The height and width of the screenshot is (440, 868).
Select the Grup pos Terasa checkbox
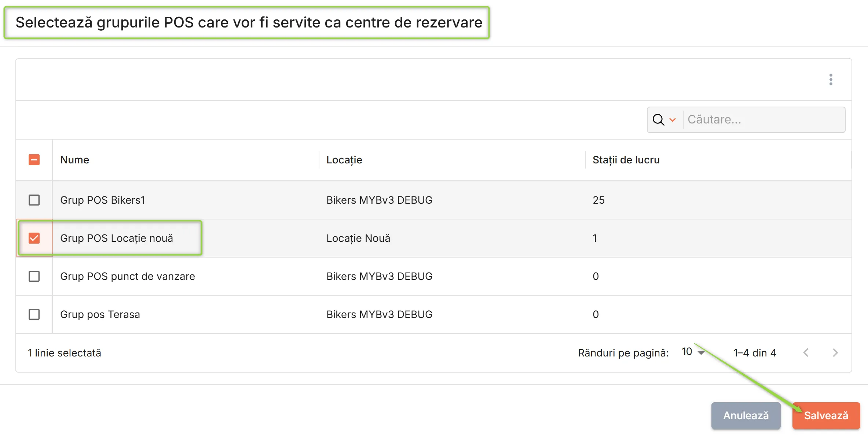34,314
